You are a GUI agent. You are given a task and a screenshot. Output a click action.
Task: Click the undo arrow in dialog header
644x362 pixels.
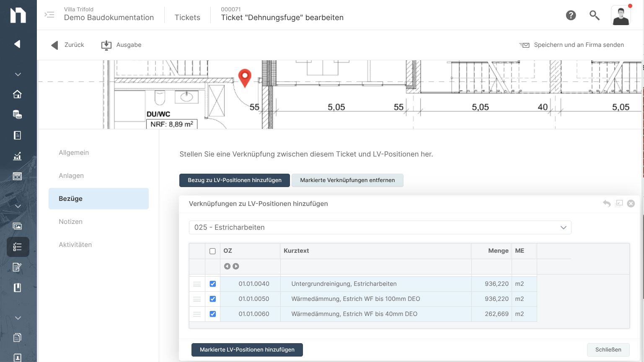coord(607,204)
